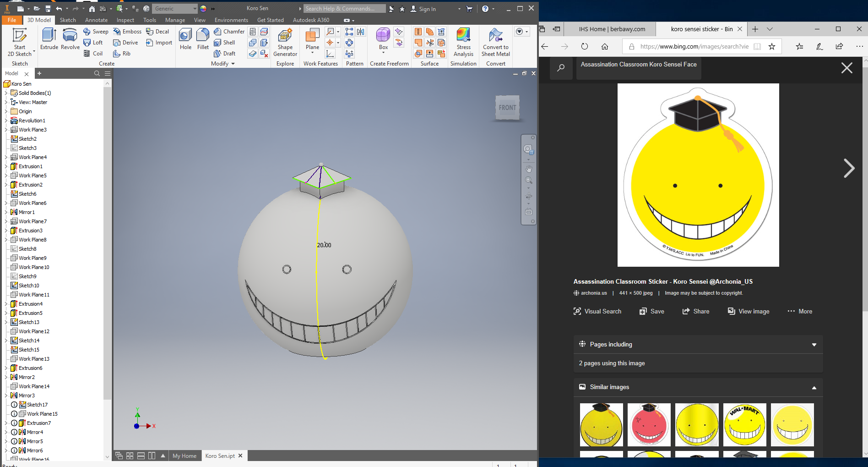Viewport: 868px width, 467px height.
Task: Click the Decal tool
Action: pos(157,32)
